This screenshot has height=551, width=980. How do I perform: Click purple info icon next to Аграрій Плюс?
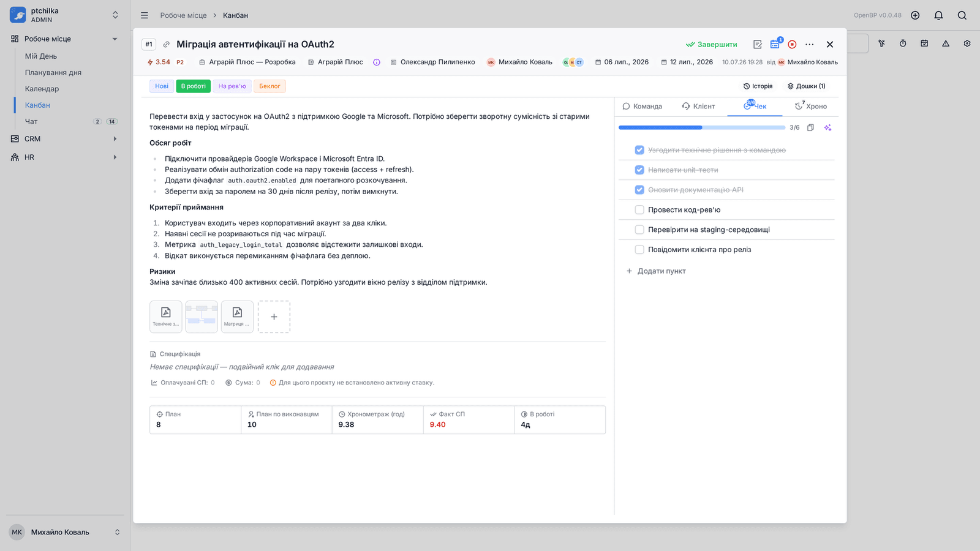pyautogui.click(x=377, y=62)
